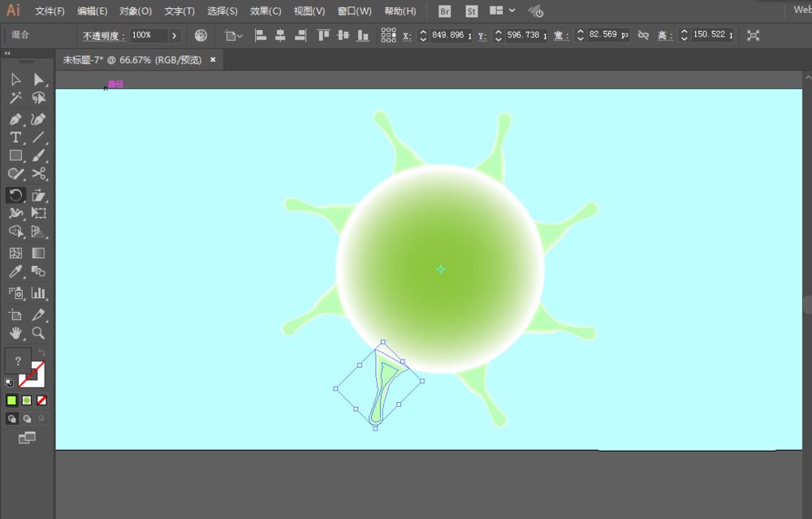Image resolution: width=812 pixels, height=519 pixels.
Task: Select the Pen tool
Action: pos(15,119)
